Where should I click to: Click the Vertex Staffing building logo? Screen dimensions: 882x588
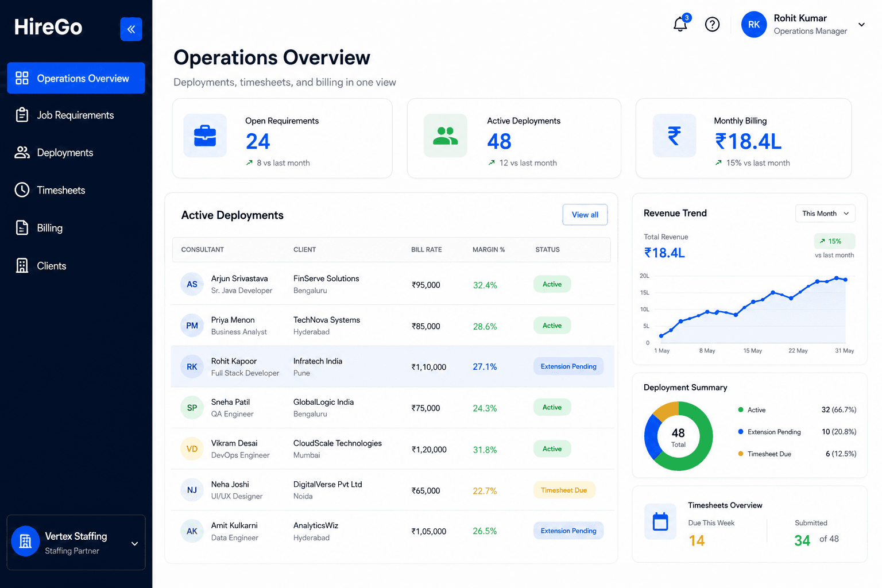point(25,541)
